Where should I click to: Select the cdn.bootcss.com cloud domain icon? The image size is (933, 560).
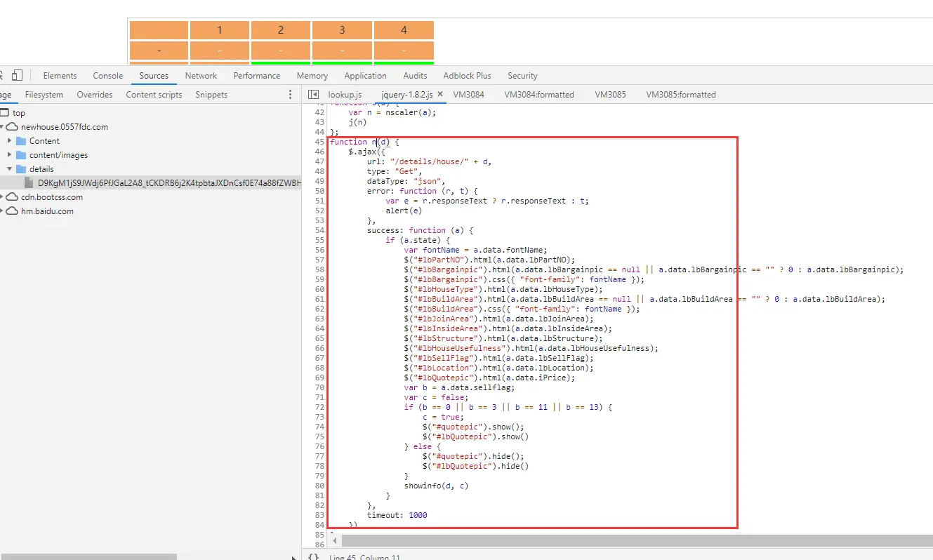(x=12, y=197)
